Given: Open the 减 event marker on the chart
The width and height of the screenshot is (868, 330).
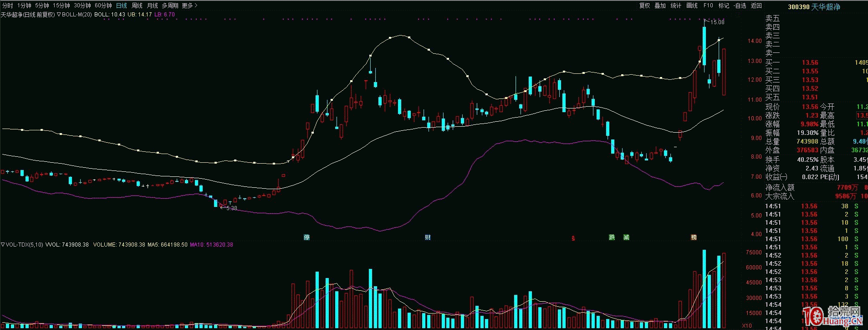Looking at the screenshot, I should tap(626, 237).
